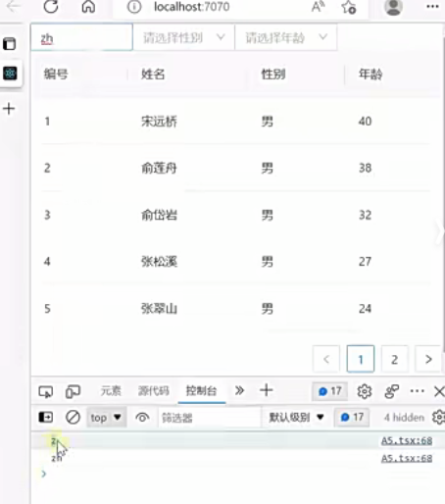Select the name 张松溪
This screenshot has height=504, width=445.
159,262
